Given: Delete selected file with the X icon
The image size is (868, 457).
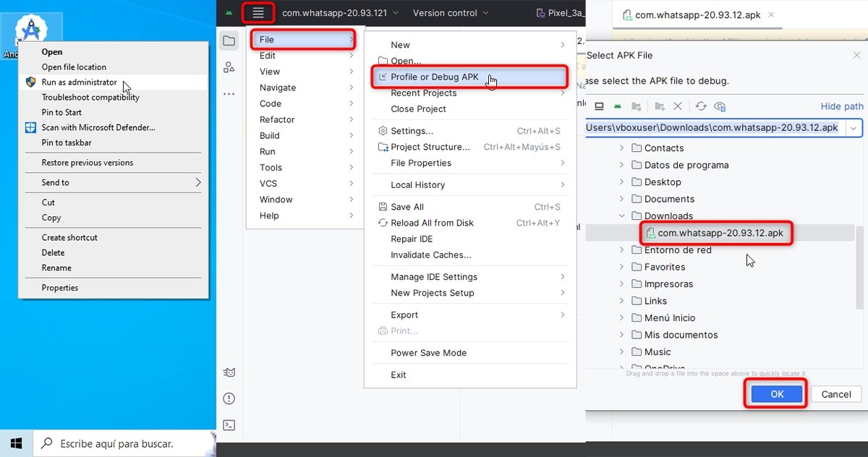Looking at the screenshot, I should coord(678,106).
